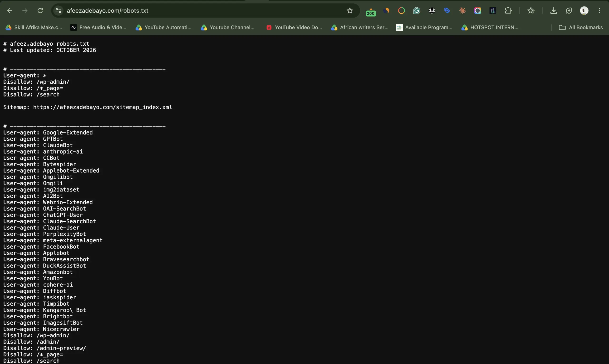Go back to the previous page

(10, 10)
